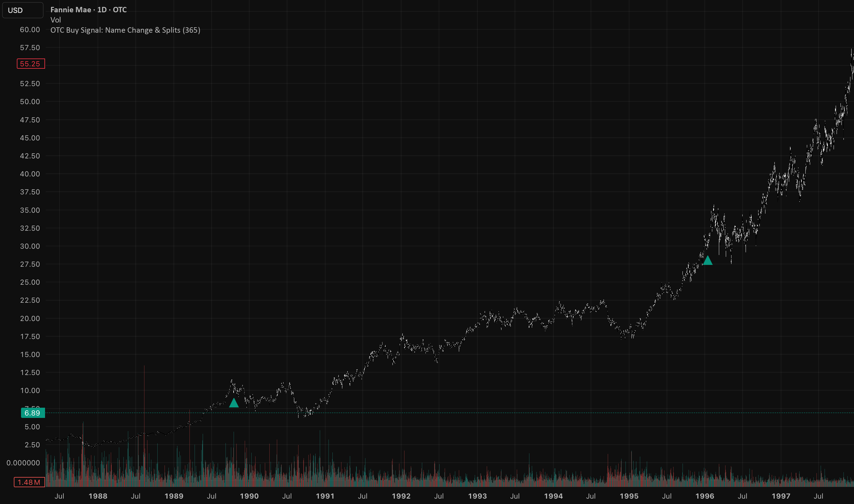
Task: Select the 60.00 price axis value
Action: coord(30,29)
